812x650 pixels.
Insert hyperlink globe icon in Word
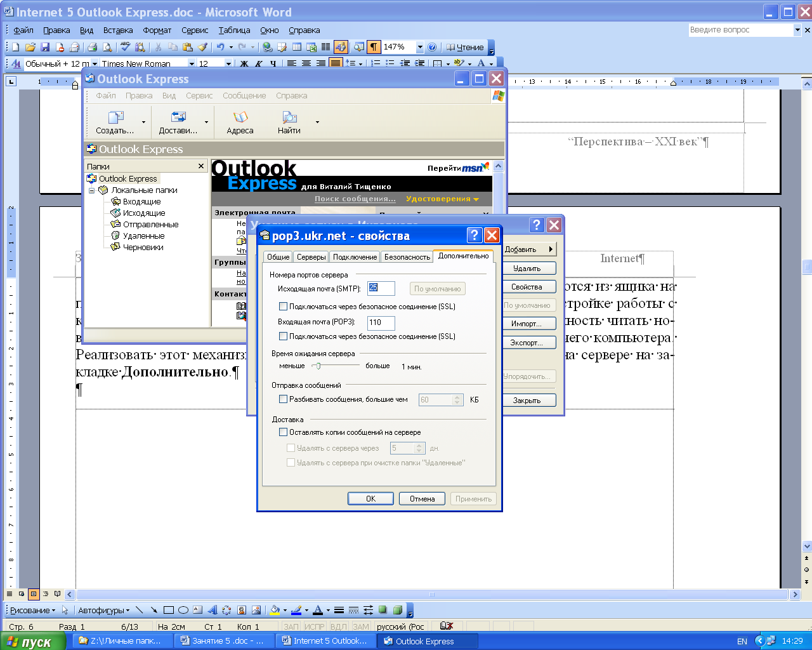point(267,47)
